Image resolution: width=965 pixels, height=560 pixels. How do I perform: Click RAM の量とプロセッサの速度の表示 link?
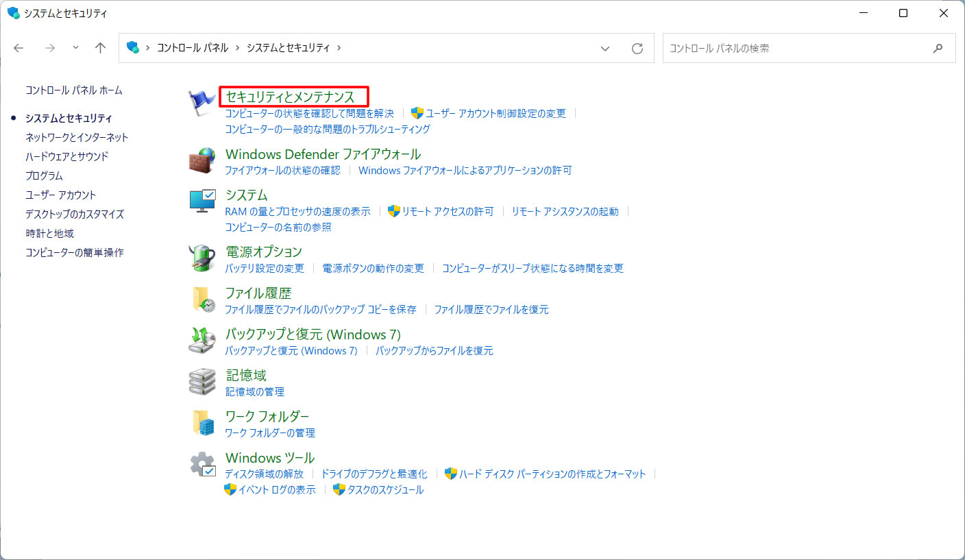point(297,211)
